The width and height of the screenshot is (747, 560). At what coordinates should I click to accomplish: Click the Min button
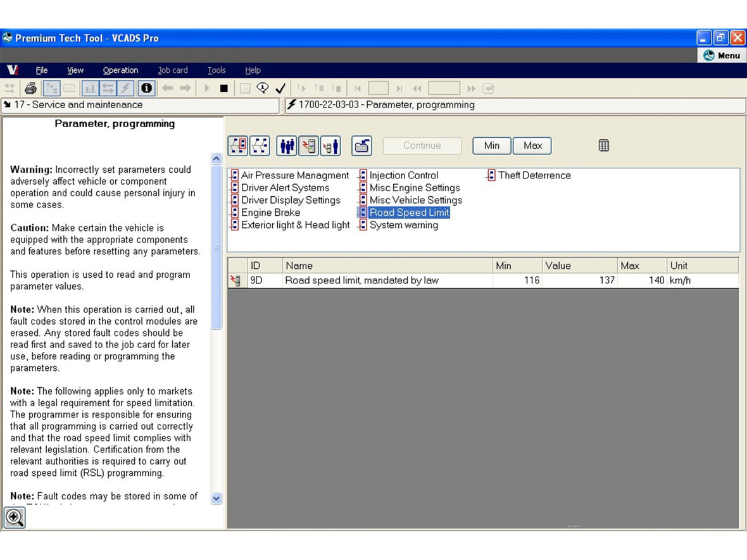[x=492, y=146]
